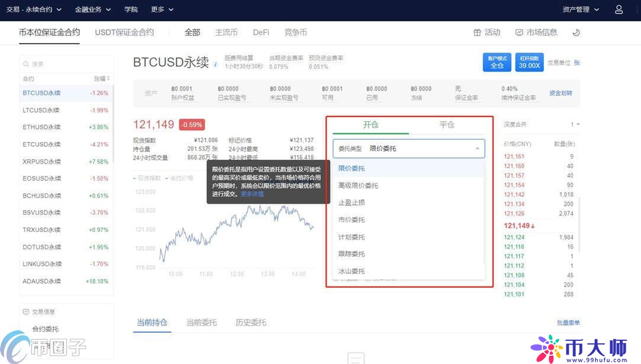This screenshot has height=364, width=641.
Task: Click 杠杆倍数 39.00X button
Action: (529, 62)
